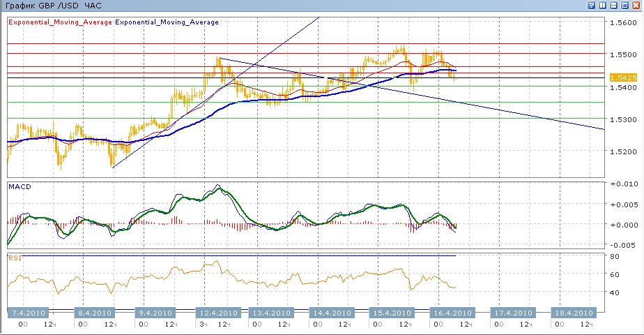Click the MACD indicator label
644x335 pixels.
tap(20, 186)
